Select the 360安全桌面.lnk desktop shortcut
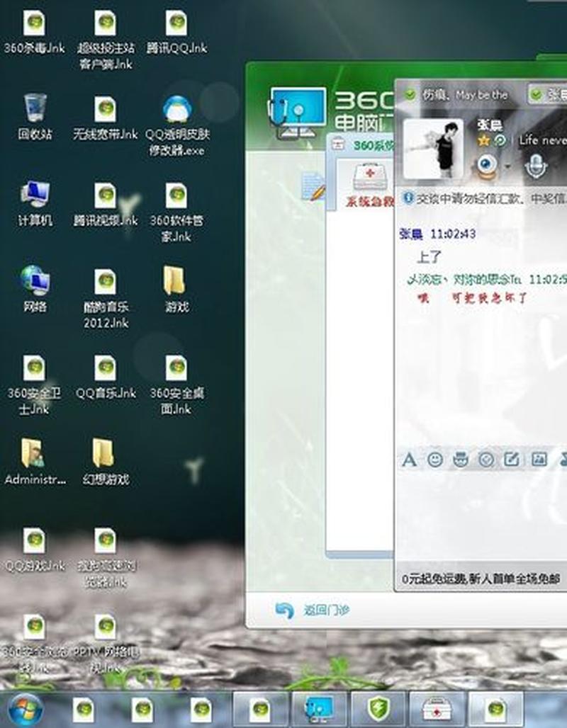Screen dimensions: 567x728 coord(176,385)
